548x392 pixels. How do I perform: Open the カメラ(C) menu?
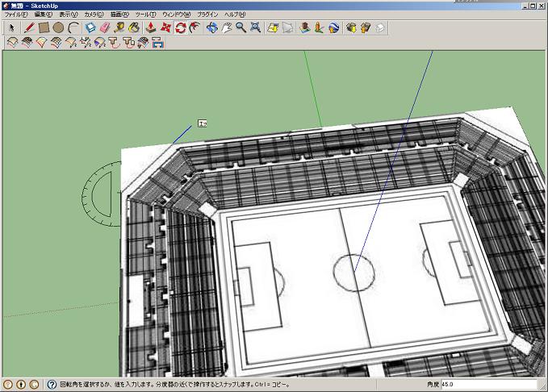[x=93, y=15]
